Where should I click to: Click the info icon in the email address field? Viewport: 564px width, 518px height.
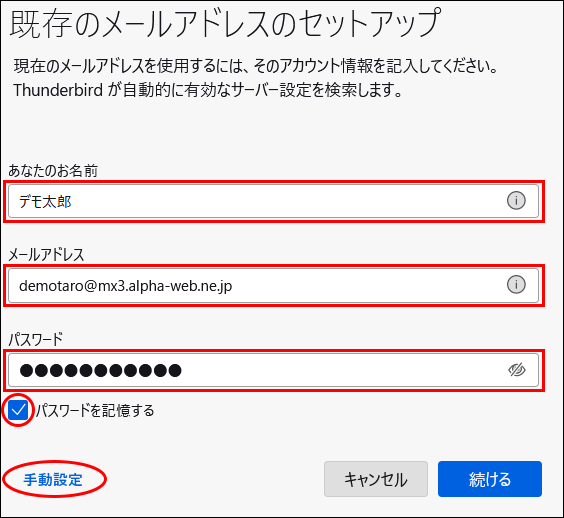(516, 285)
